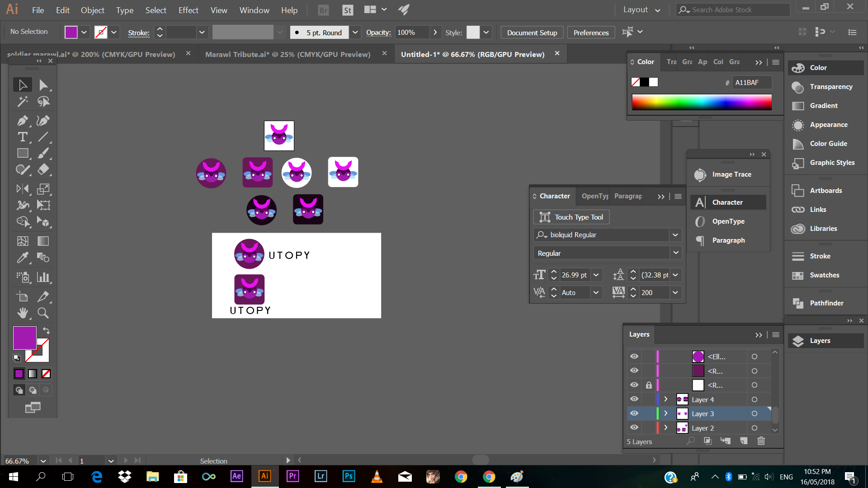Open Color Guide panel
Image resolution: width=868 pixels, height=488 pixels.
click(x=826, y=144)
